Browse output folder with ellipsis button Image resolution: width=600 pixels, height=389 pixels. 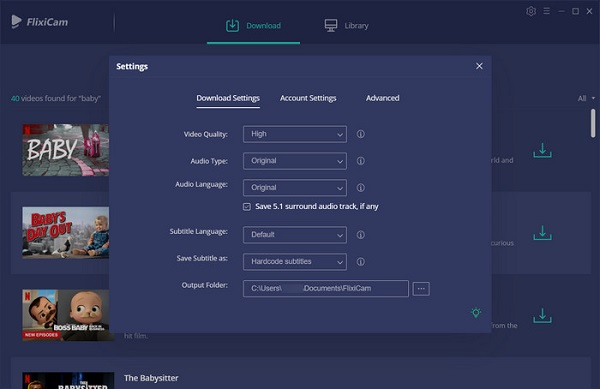coord(421,289)
